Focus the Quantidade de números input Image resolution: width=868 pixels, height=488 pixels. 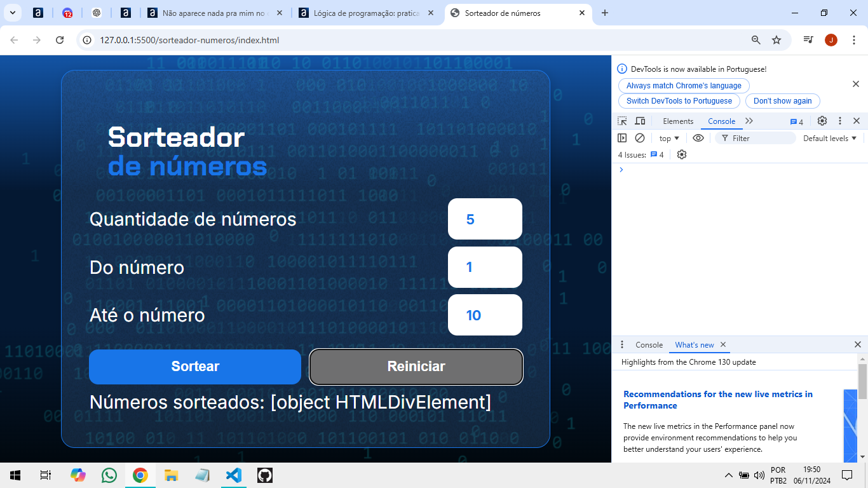[485, 219]
